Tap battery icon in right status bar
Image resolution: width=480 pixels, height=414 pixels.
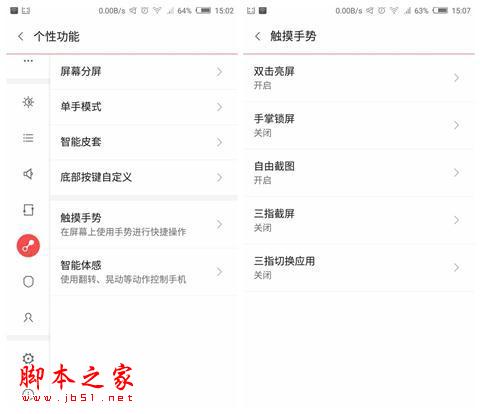pos(440,11)
